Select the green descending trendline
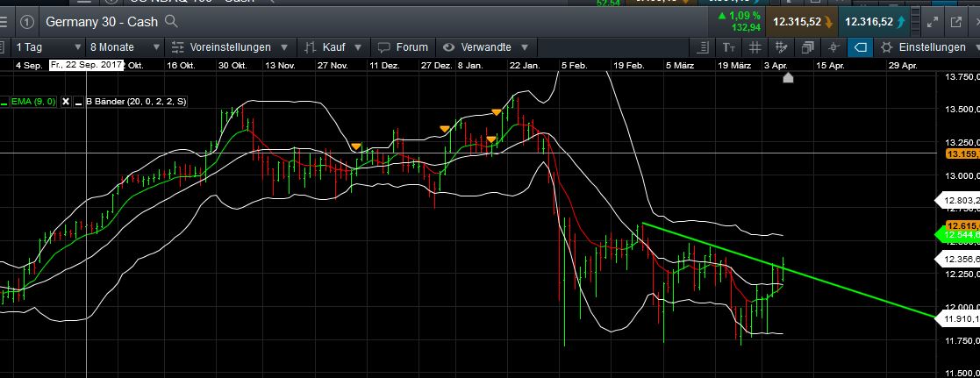This screenshot has width=980, height=378. pos(788,269)
